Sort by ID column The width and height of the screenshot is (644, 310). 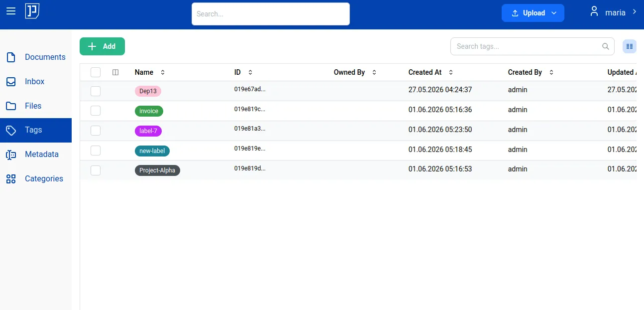coord(250,72)
